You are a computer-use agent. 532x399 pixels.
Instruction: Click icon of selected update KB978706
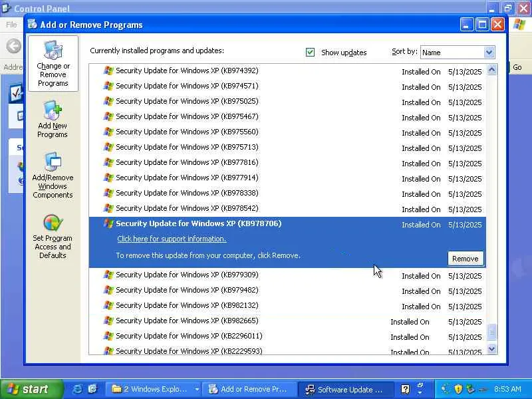click(108, 223)
